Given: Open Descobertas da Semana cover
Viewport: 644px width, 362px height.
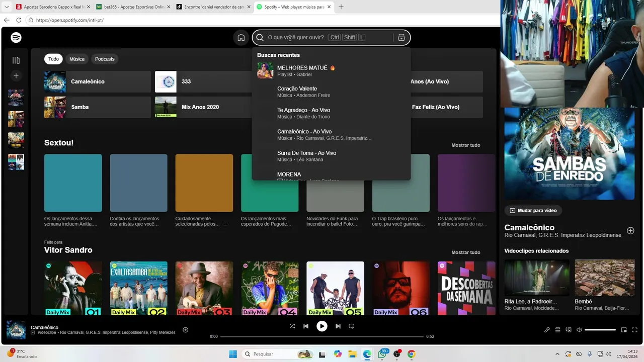Looking at the screenshot, I should [466, 288].
